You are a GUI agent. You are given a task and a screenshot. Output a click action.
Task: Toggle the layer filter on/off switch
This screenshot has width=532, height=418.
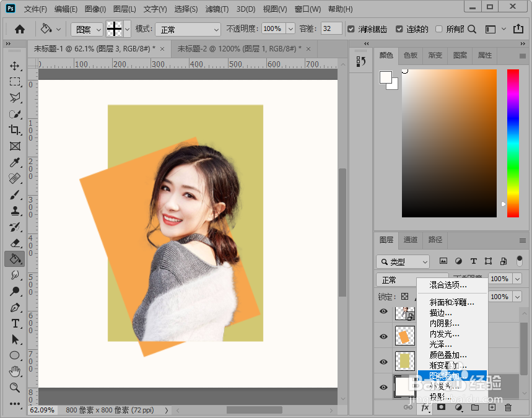click(520, 261)
